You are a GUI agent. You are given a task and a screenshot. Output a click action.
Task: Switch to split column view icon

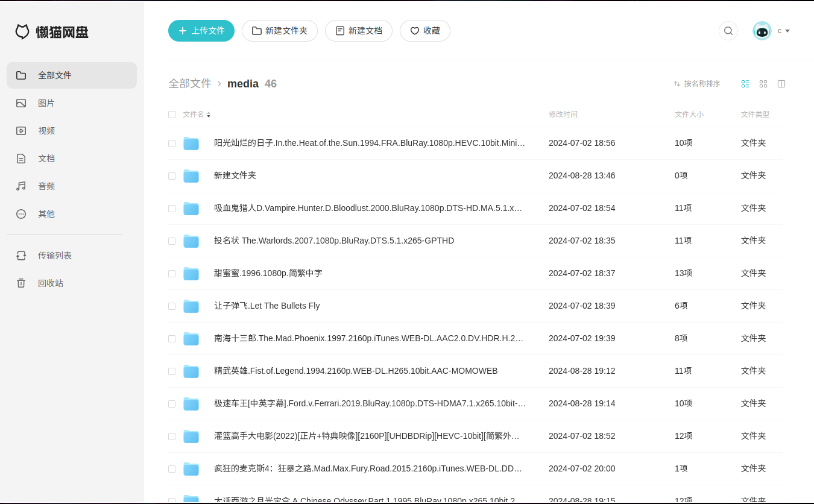pos(781,84)
